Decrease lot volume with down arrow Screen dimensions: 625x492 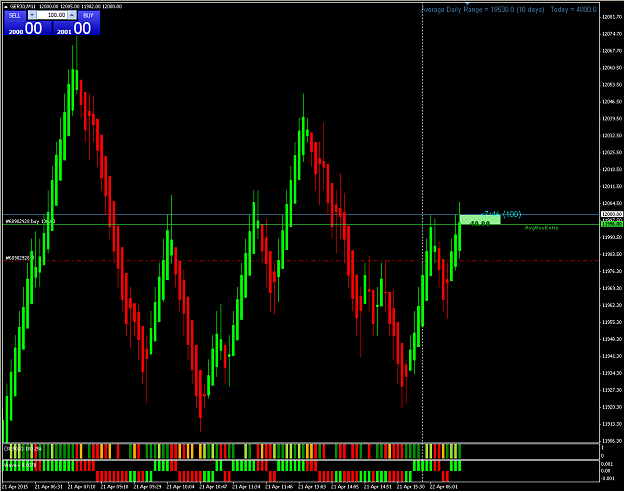[x=32, y=15]
